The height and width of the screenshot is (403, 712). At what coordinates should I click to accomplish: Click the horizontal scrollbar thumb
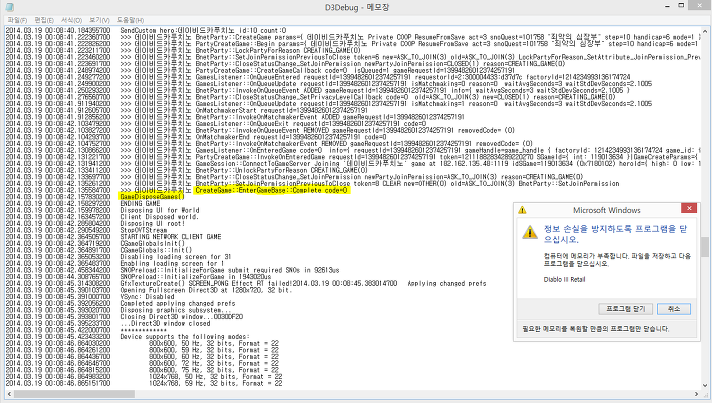click(74, 393)
